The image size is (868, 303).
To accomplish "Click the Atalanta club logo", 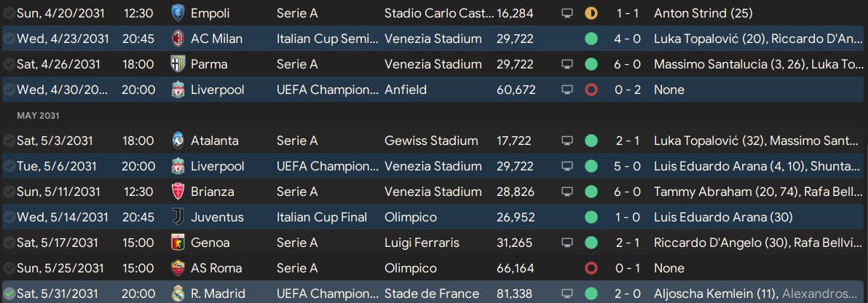I will click(177, 141).
